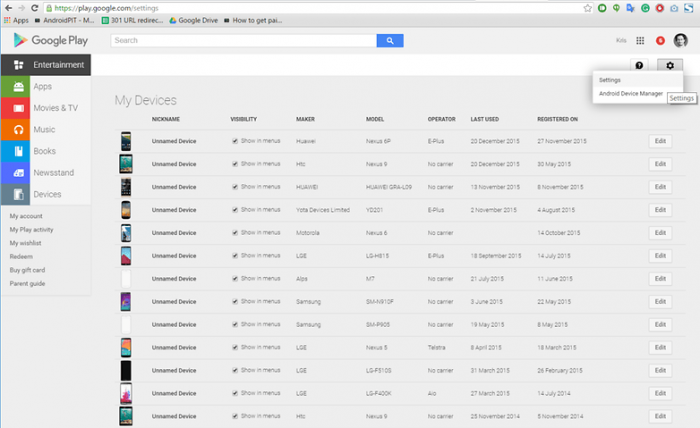Toggle Show in menus for Nexus 6
The height and width of the screenshot is (428, 700).
(235, 233)
